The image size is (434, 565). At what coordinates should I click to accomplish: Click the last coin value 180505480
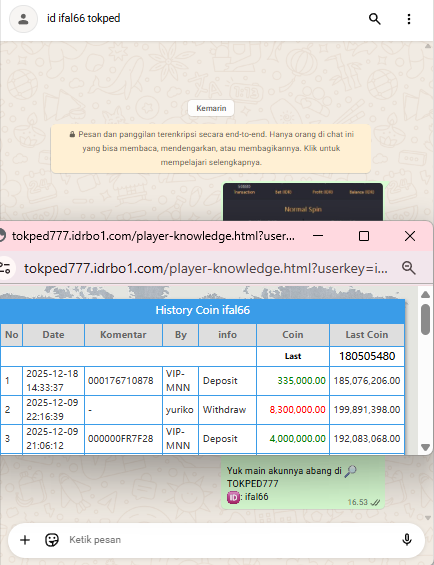click(367, 356)
